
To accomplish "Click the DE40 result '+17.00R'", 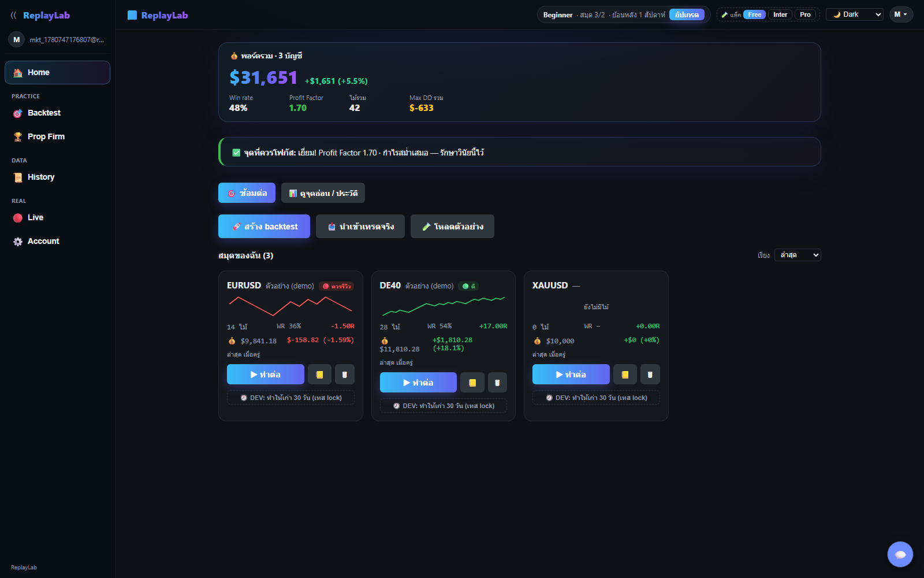I will point(493,326).
